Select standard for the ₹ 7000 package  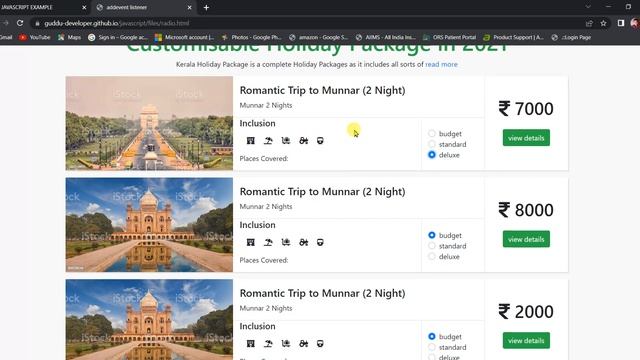[432, 144]
